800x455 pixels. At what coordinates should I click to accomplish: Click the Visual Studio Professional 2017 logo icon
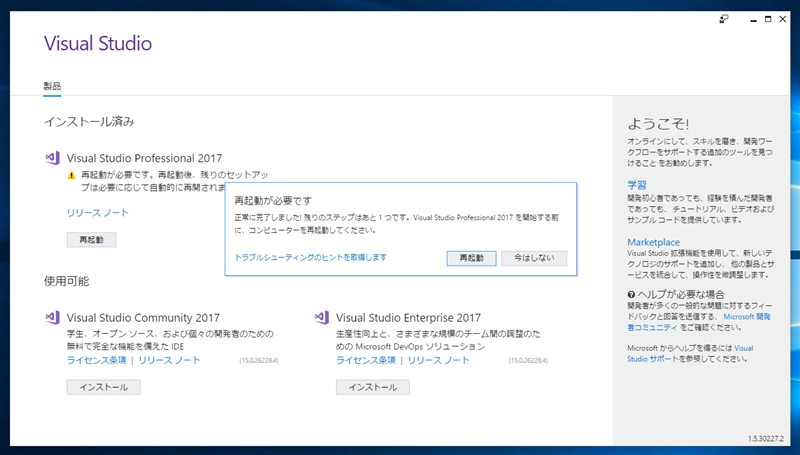click(53, 158)
